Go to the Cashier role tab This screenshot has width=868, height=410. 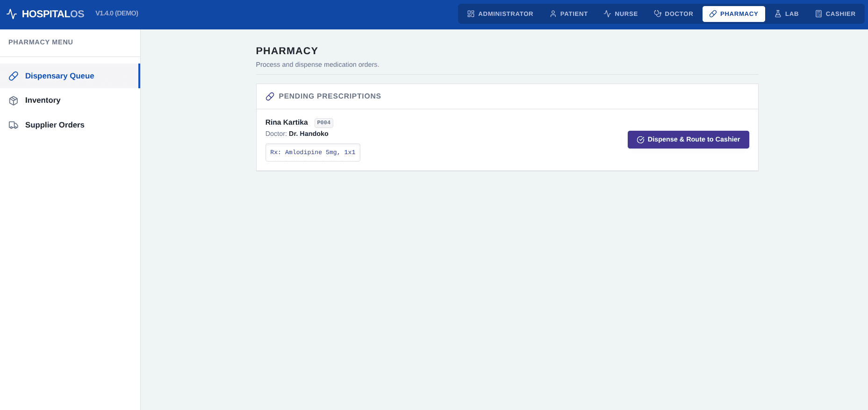coord(835,14)
